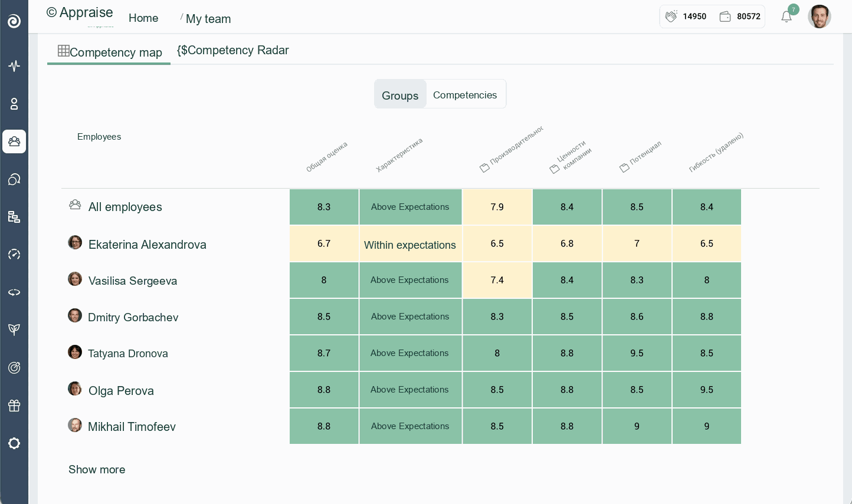This screenshot has height=504, width=852.
Task: Click Show more below employee list
Action: tap(97, 470)
